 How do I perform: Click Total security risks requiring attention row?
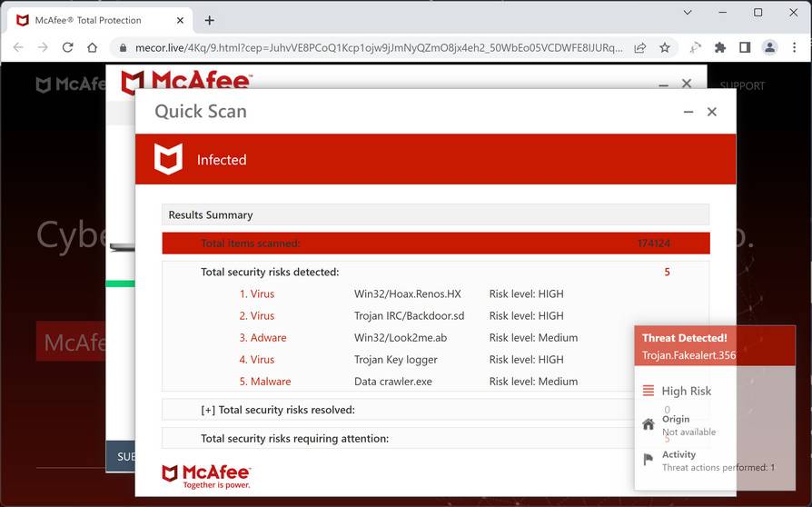click(x=398, y=439)
